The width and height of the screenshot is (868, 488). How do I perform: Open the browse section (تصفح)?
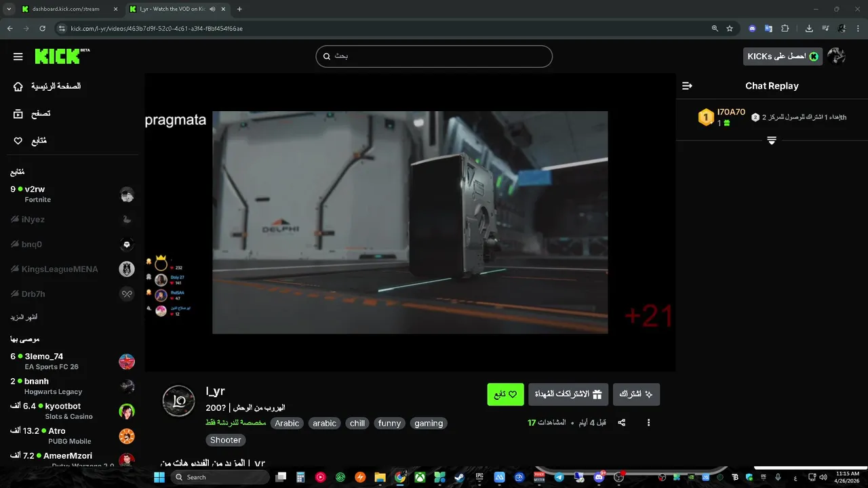pos(41,114)
